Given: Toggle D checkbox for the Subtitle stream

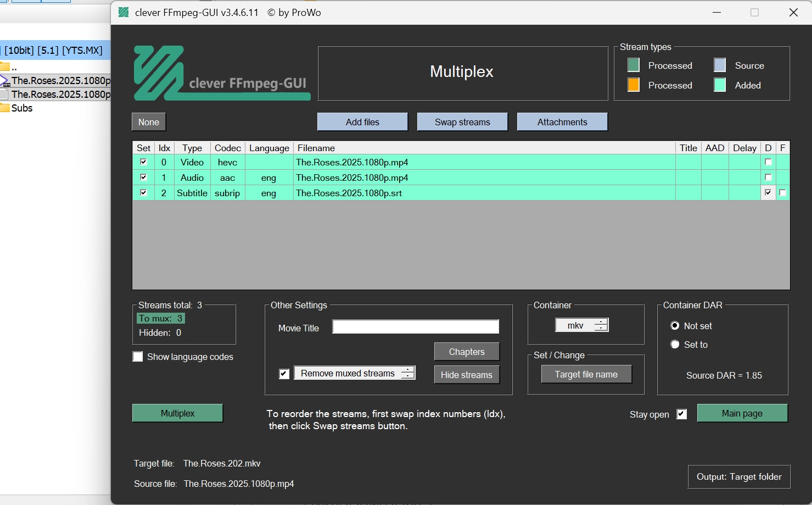Looking at the screenshot, I should tap(768, 193).
